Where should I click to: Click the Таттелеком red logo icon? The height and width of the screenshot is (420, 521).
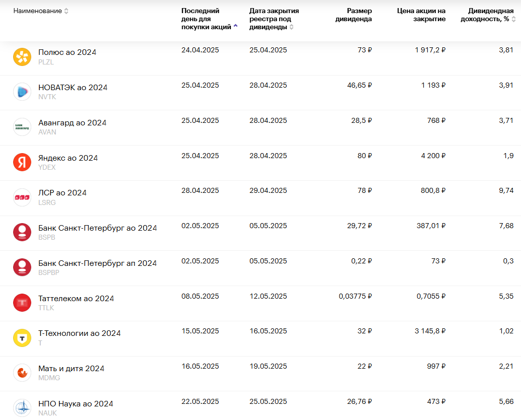(x=22, y=303)
